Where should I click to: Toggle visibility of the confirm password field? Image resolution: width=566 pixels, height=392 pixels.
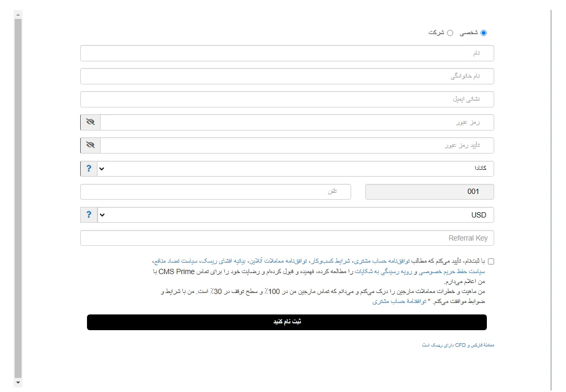pos(90,145)
